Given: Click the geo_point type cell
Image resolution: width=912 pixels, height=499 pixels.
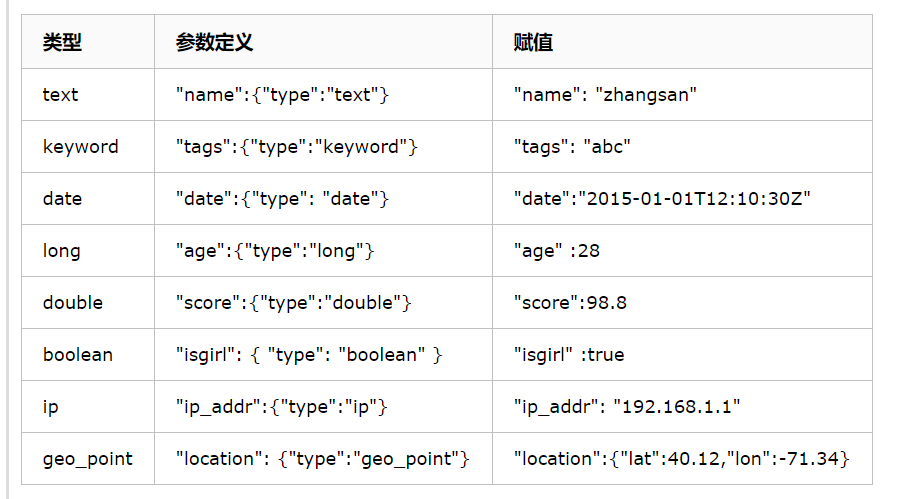Looking at the screenshot, I should (x=88, y=459).
